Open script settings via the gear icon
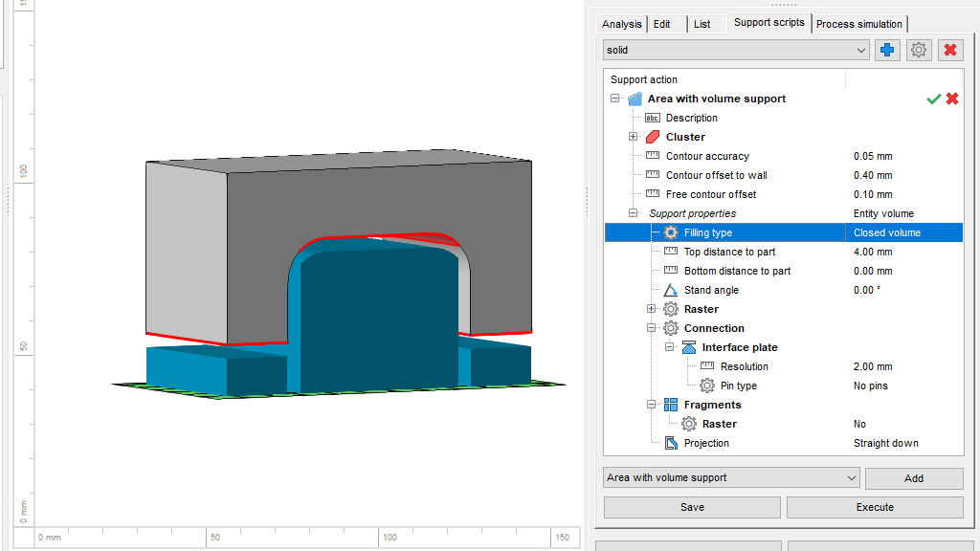 [x=918, y=49]
